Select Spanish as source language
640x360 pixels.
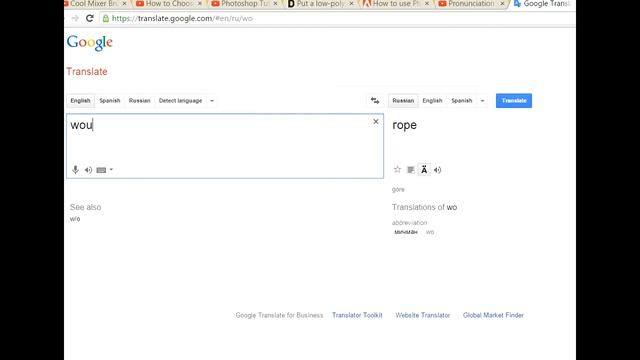coord(110,100)
